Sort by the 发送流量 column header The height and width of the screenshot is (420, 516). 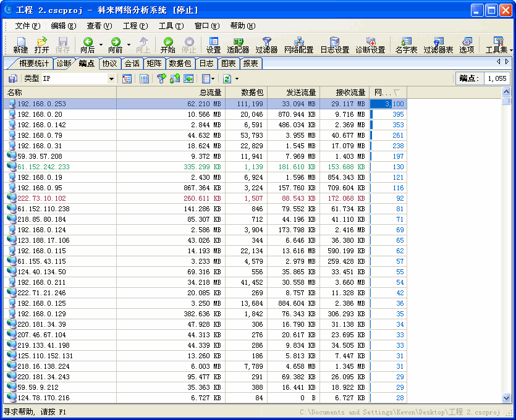tap(293, 93)
